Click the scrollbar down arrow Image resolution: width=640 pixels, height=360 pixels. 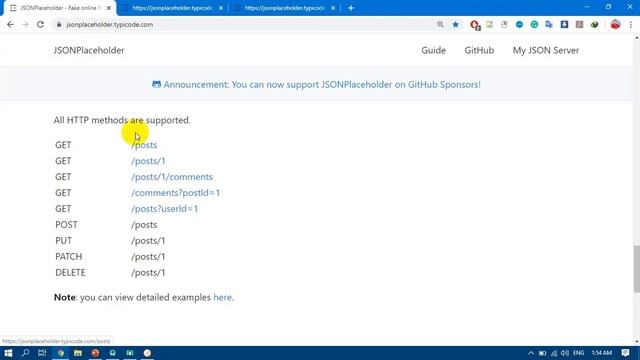[636, 342]
